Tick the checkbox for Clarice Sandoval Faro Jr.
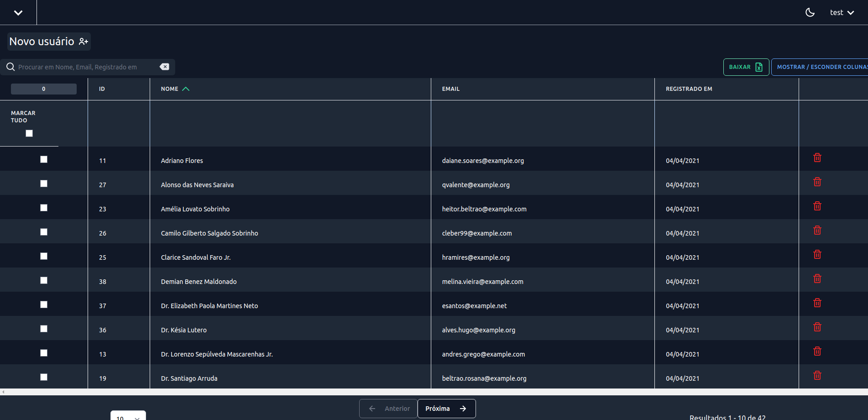Image resolution: width=868 pixels, height=420 pixels. click(44, 256)
